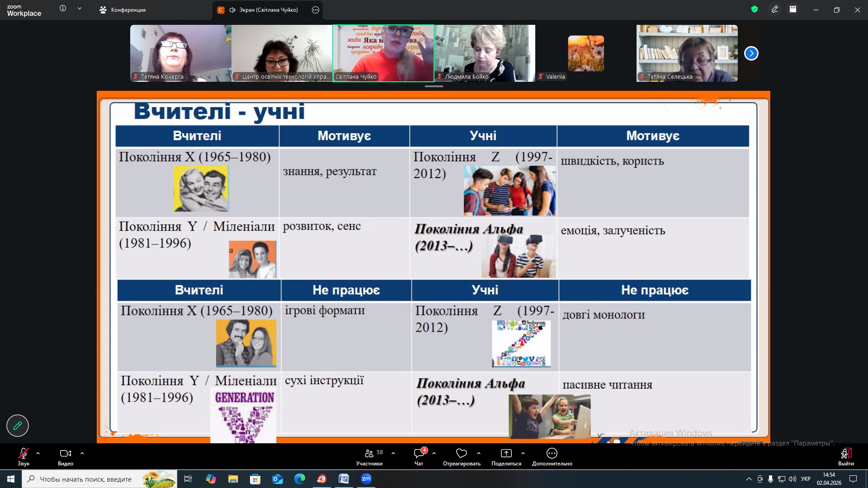Viewport: 868px width, 488px height.
Task: Open Microsoft Word from taskbar
Action: (344, 479)
